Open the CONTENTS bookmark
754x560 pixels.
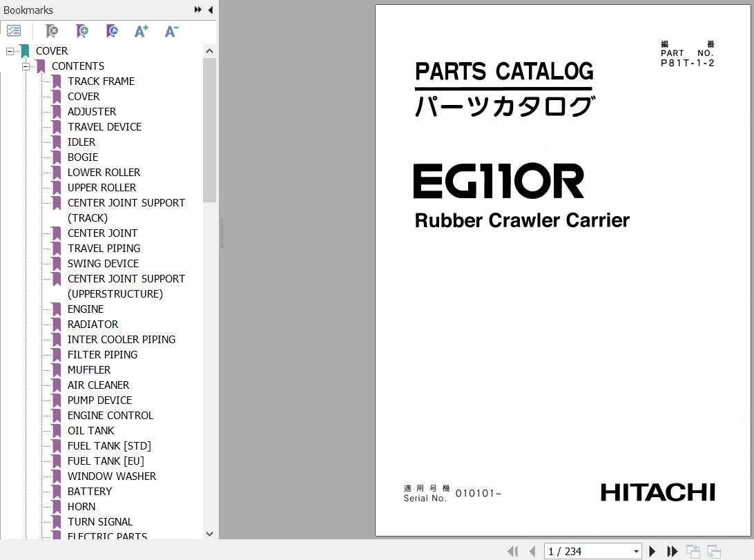point(78,66)
